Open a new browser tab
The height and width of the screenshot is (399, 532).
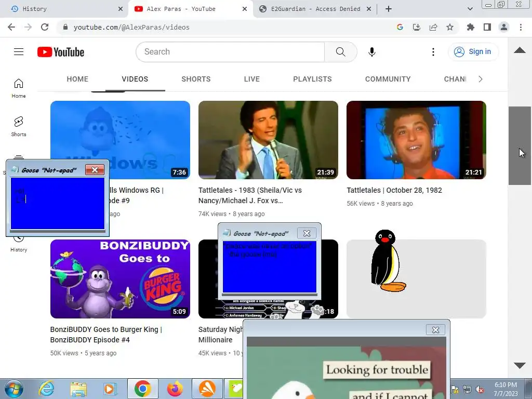click(389, 9)
